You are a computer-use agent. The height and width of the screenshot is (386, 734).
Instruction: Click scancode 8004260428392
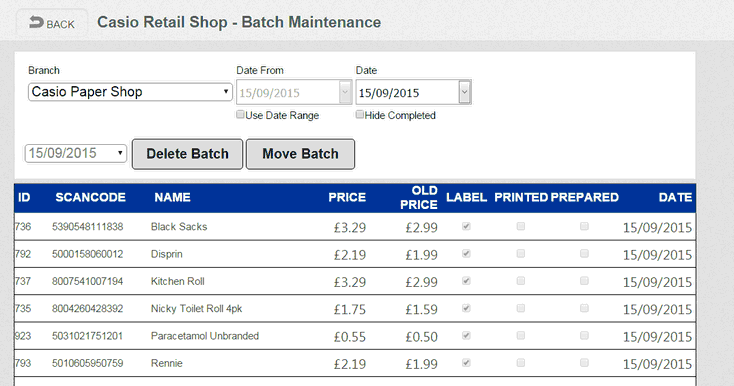tap(88, 309)
